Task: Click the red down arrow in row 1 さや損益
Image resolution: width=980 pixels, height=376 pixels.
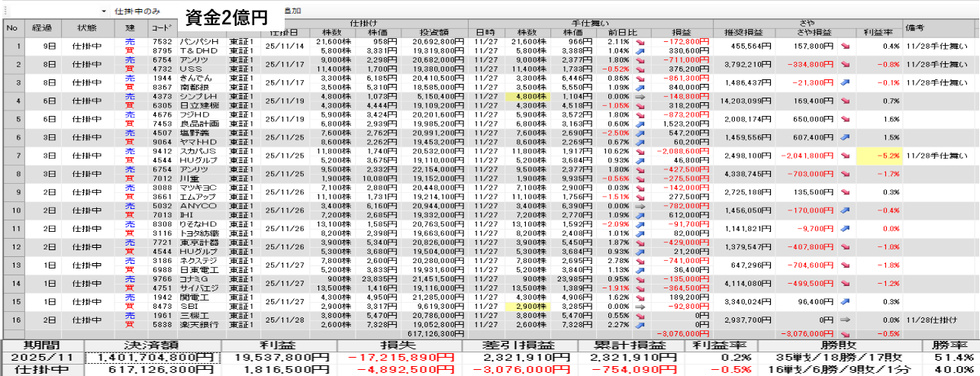Action: [x=845, y=46]
